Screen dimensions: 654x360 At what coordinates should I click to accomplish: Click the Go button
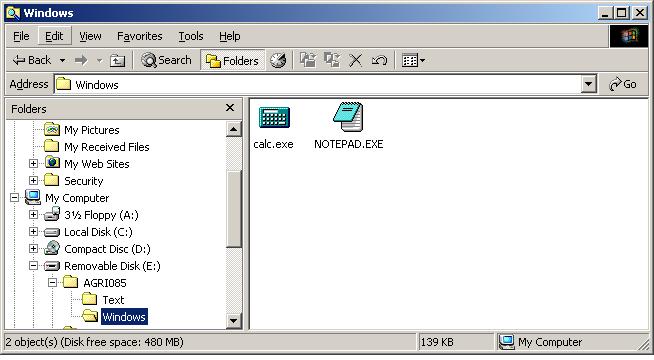(x=623, y=84)
